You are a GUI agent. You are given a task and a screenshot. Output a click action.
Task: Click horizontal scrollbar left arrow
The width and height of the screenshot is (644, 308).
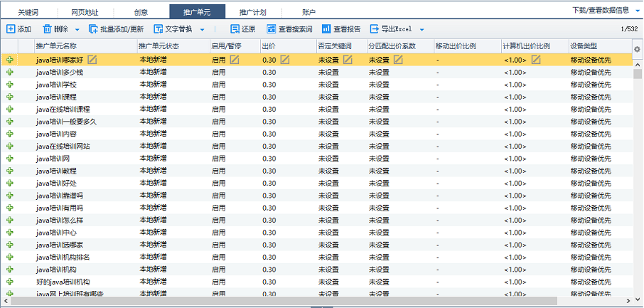click(x=4, y=300)
